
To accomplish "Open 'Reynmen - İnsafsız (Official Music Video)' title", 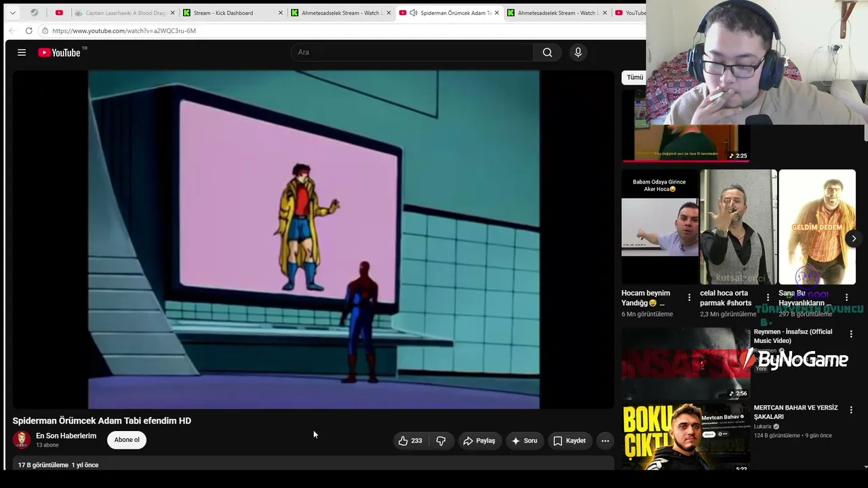I will tap(793, 336).
